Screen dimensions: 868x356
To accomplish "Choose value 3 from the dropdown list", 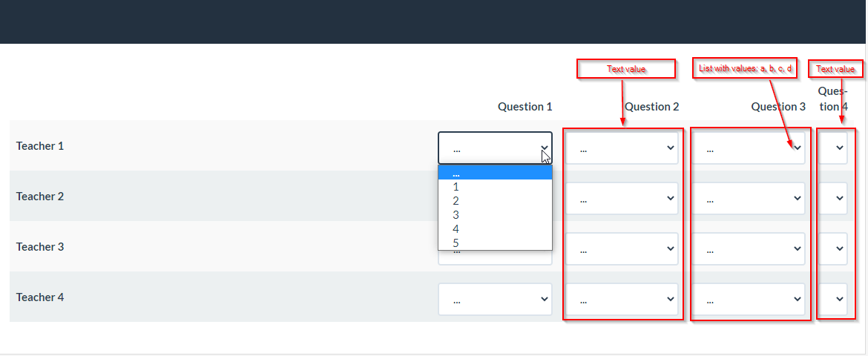I will 456,215.
